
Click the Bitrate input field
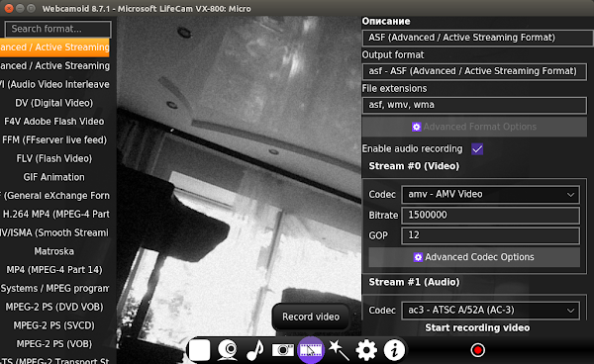tap(490, 215)
